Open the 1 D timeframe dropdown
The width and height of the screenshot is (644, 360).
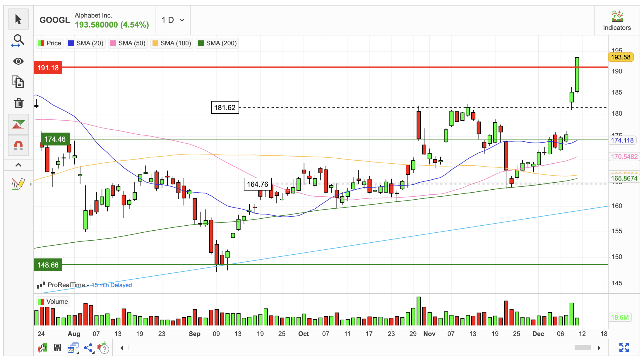(173, 20)
